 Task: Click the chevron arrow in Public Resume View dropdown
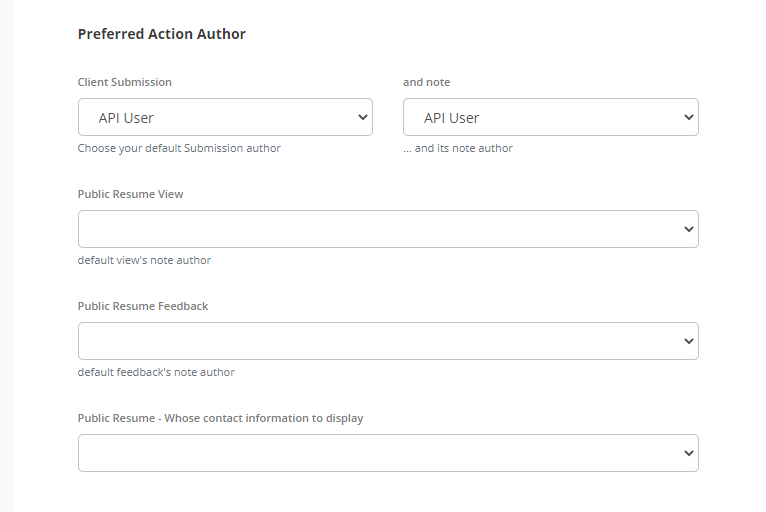pos(689,229)
